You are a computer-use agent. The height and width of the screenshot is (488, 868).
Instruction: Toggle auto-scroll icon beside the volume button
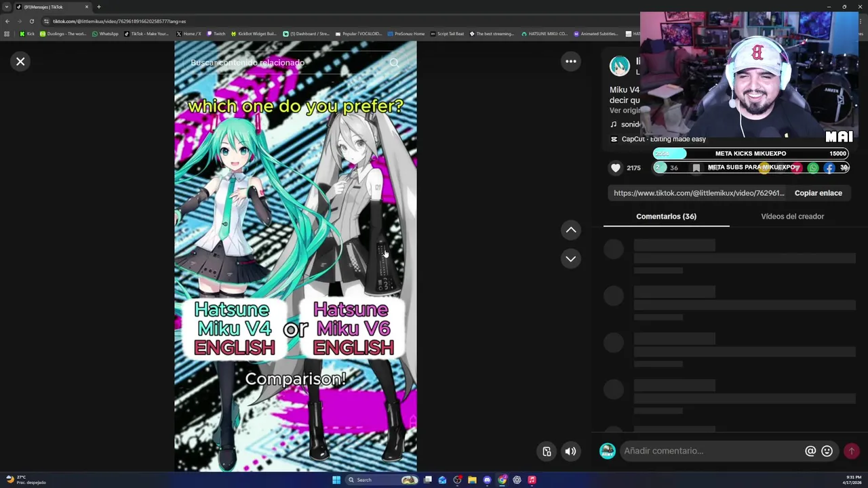(x=547, y=451)
